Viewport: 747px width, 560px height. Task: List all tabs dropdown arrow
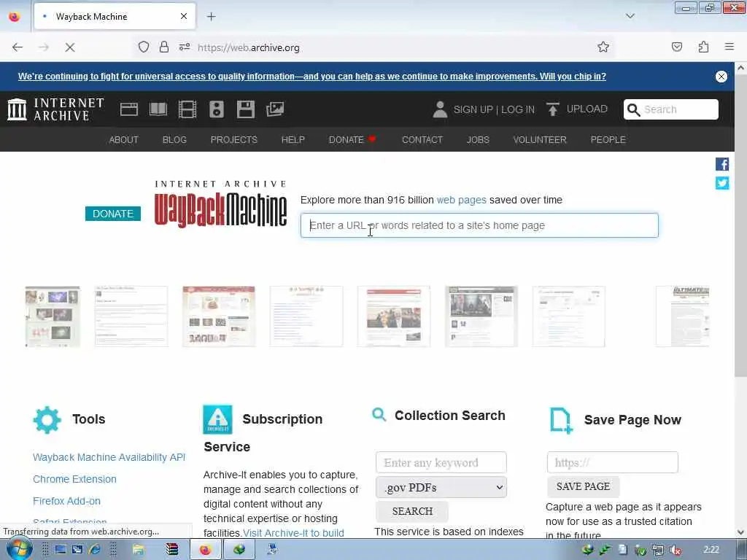click(x=630, y=17)
